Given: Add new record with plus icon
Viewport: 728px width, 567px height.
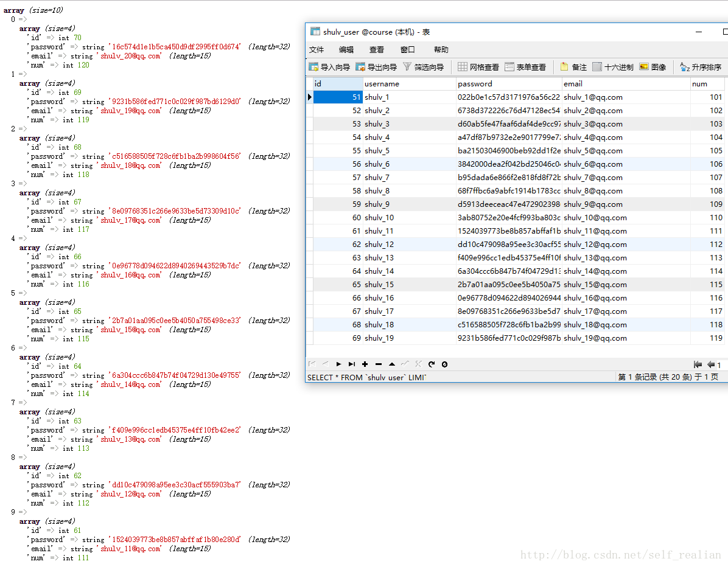Looking at the screenshot, I should click(365, 364).
